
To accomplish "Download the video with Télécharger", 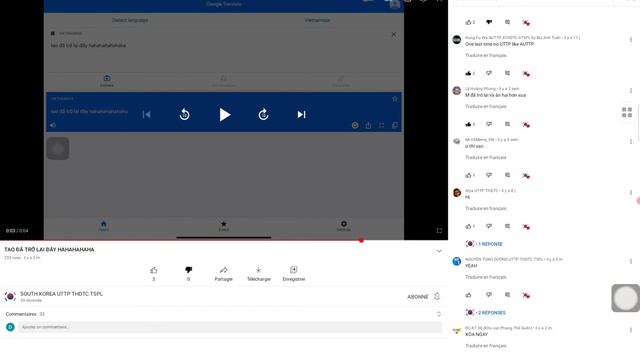I will point(259,273).
